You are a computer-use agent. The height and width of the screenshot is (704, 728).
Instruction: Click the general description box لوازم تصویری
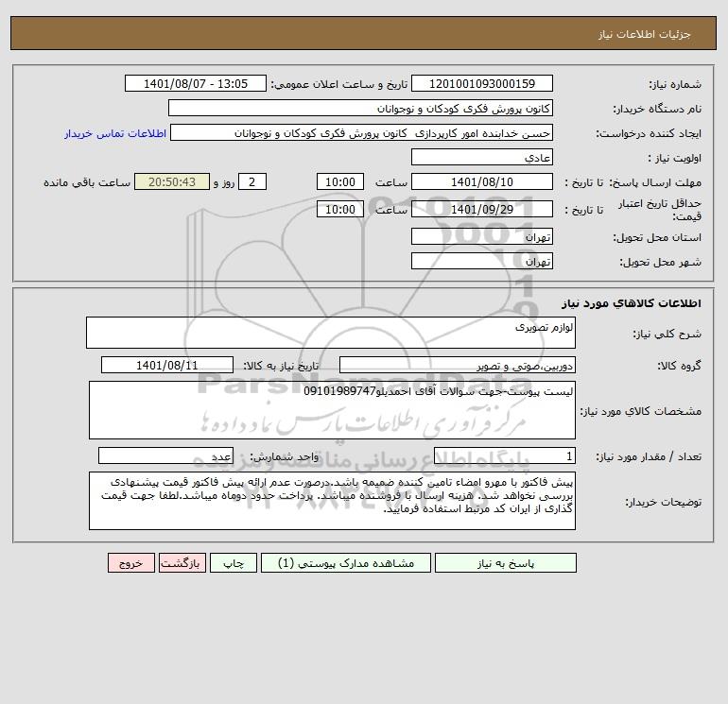click(331, 333)
